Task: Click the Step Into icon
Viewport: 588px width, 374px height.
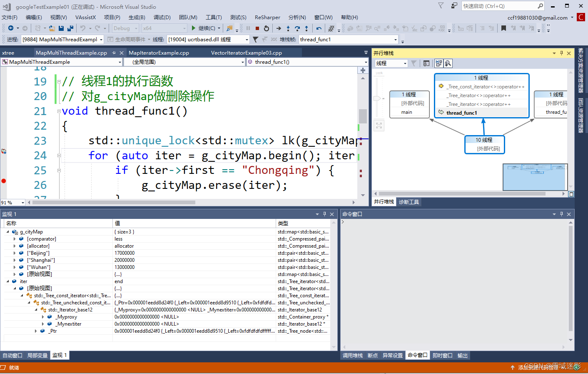Action: [x=288, y=28]
